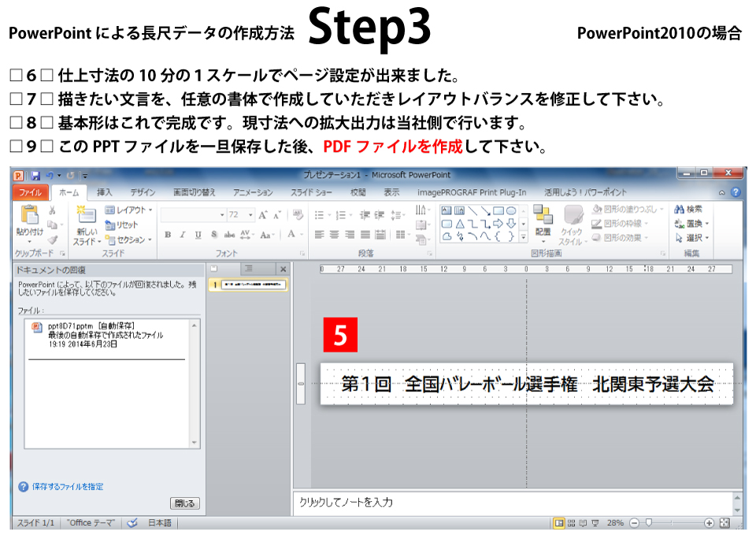Copy the selection in clipboard group
This screenshot has height=539, width=756.
click(x=53, y=225)
